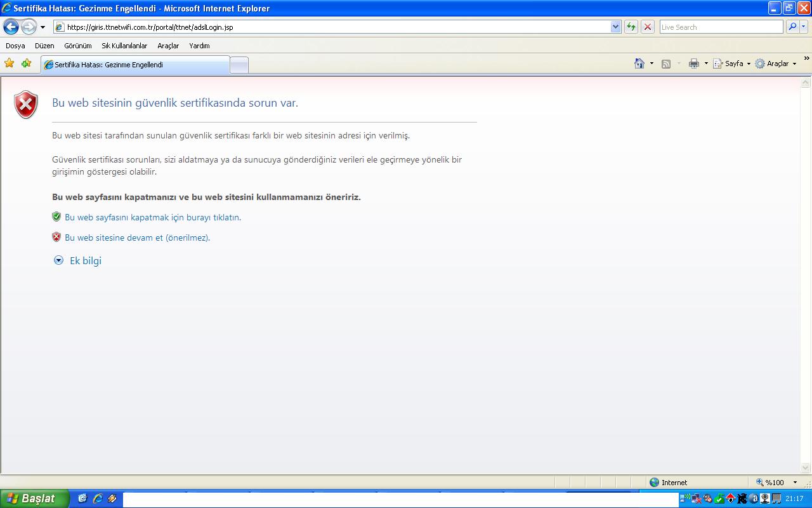Click the Stop loading red X icon

click(x=647, y=27)
